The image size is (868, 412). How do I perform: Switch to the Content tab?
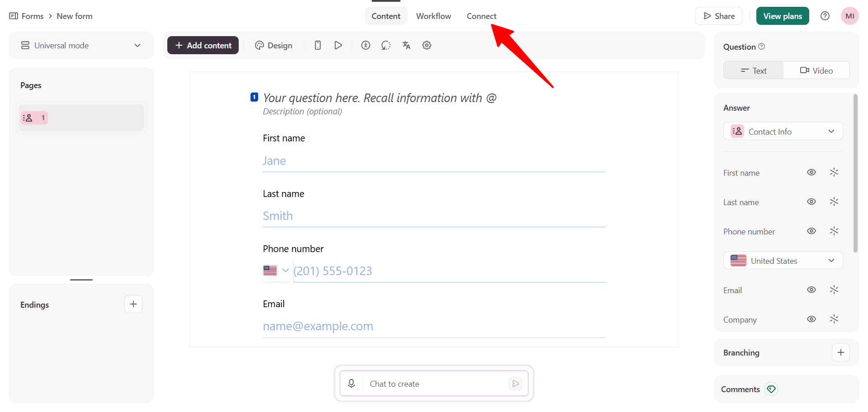click(386, 16)
